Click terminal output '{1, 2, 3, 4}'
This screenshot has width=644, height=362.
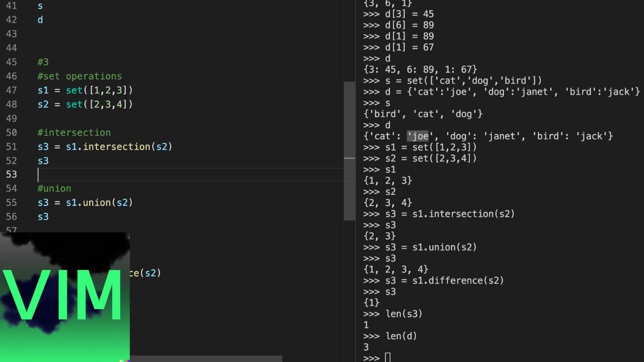click(395, 269)
